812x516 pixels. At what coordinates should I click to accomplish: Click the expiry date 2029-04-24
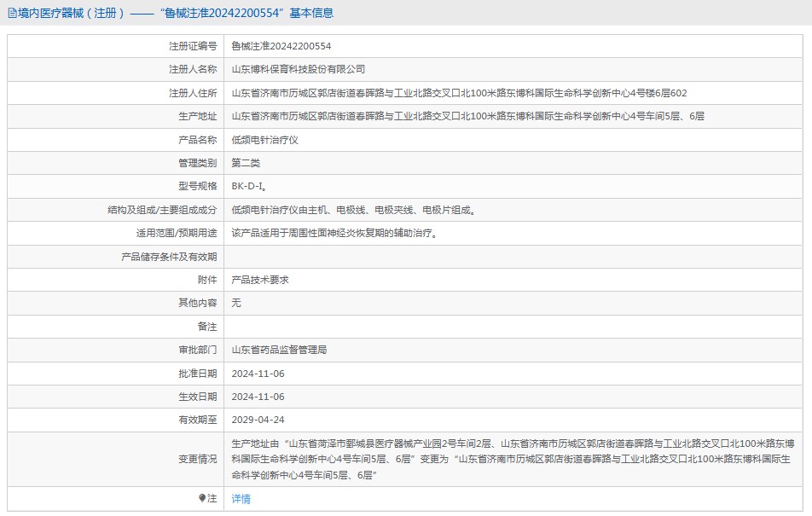[x=258, y=420]
